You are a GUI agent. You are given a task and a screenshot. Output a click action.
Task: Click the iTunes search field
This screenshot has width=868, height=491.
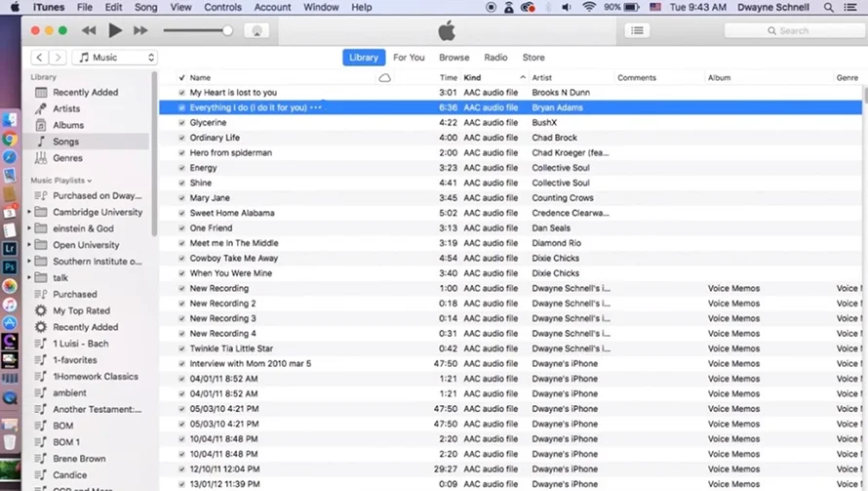click(x=795, y=30)
